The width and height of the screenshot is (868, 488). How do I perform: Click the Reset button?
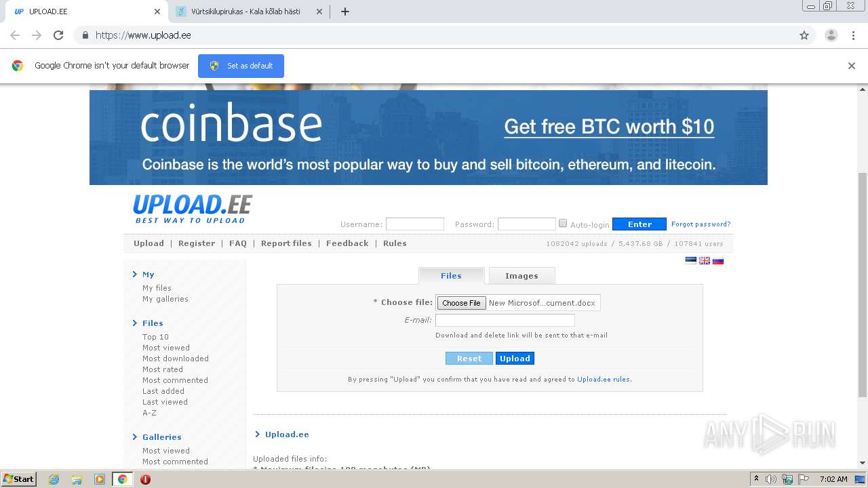469,359
